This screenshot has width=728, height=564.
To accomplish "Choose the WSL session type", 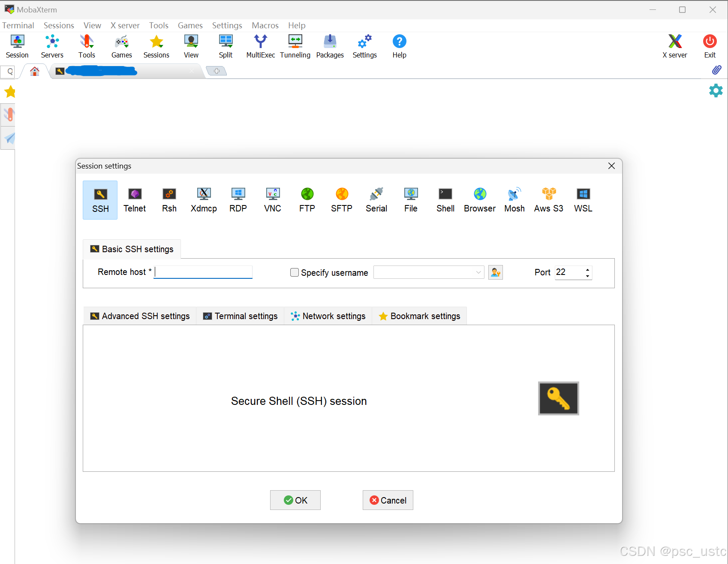I will (x=583, y=200).
